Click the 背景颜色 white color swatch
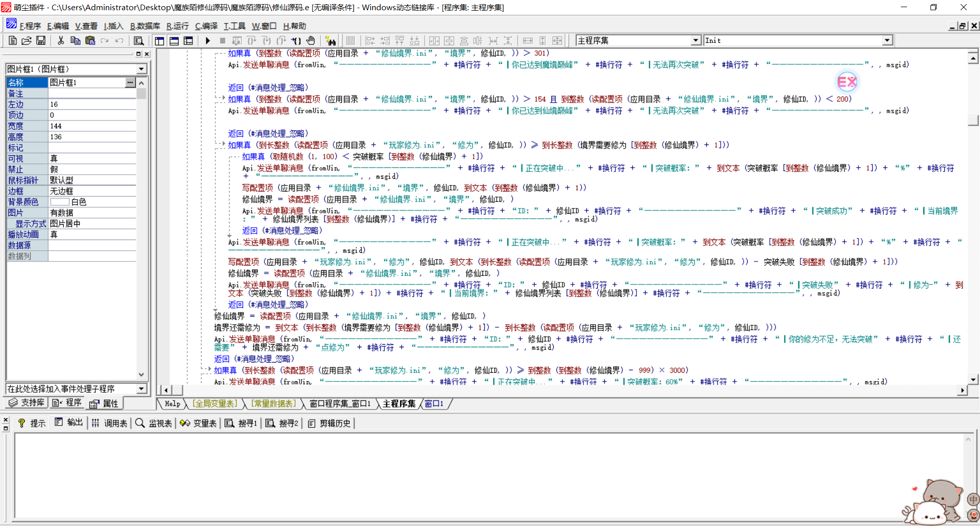 point(60,202)
